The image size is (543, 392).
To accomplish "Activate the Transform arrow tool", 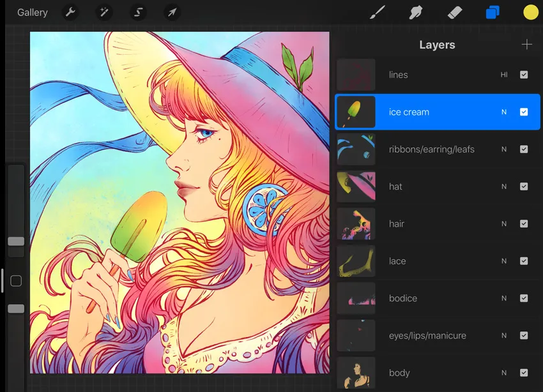I will (172, 13).
